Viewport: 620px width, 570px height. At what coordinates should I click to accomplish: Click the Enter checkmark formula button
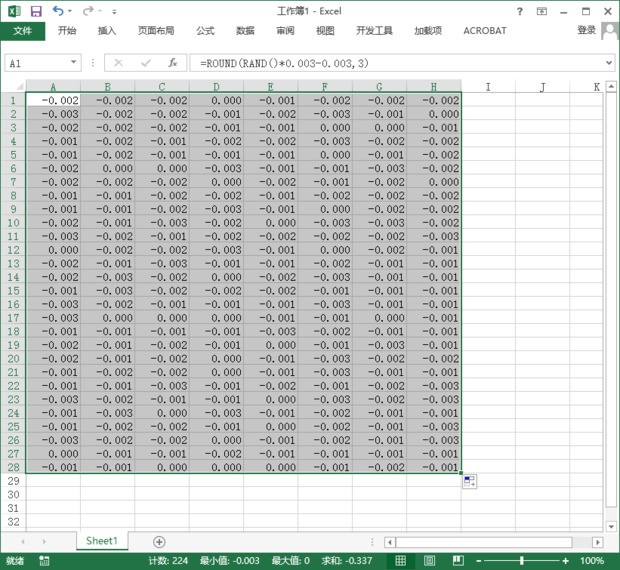pos(146,62)
